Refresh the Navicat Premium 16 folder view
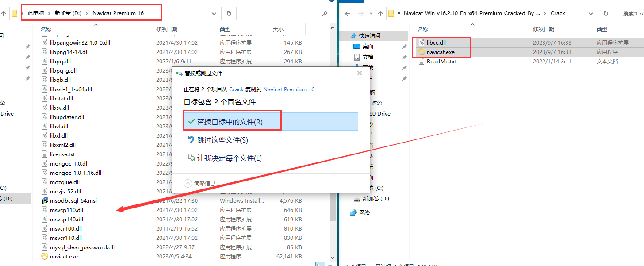 229,13
